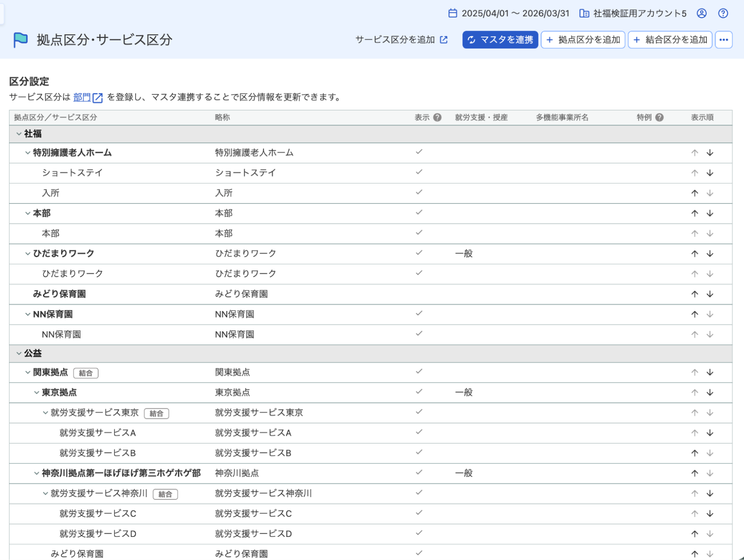Collapse 特別擁護老人ホーム section
This screenshot has height=560, width=744.
click(28, 153)
